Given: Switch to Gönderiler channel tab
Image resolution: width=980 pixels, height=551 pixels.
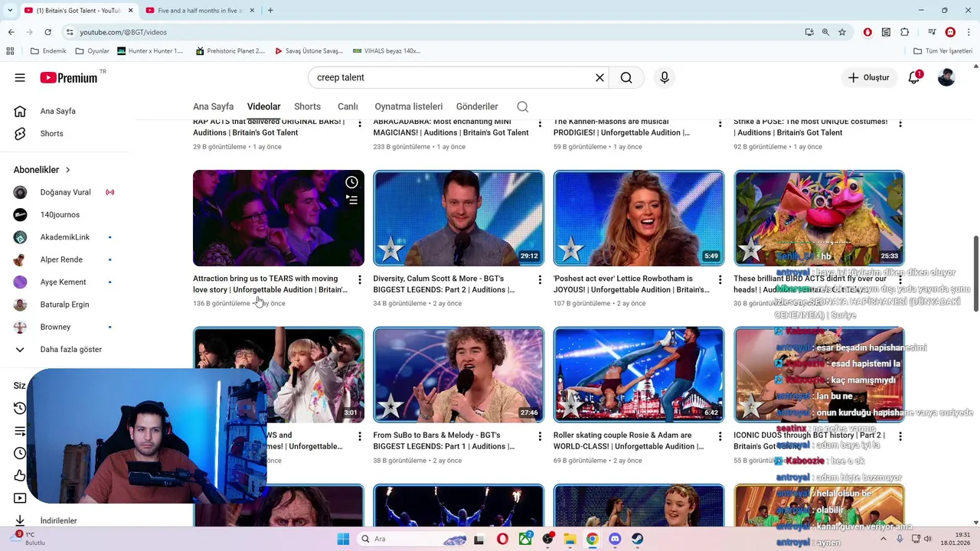Looking at the screenshot, I should [477, 106].
